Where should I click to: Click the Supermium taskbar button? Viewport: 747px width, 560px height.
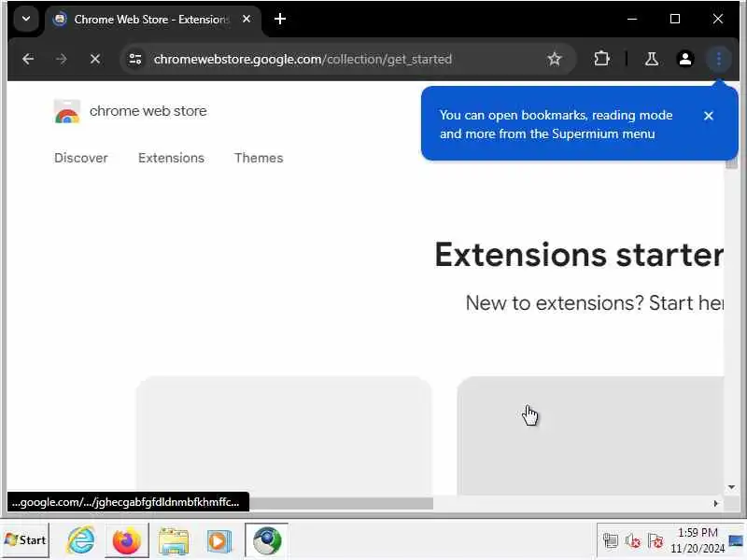click(267, 540)
